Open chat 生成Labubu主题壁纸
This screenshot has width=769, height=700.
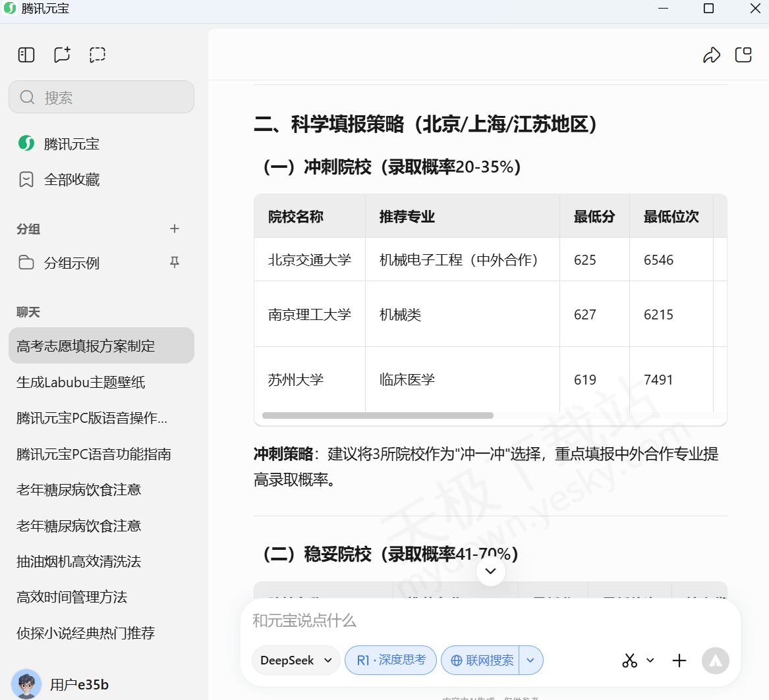click(x=81, y=382)
